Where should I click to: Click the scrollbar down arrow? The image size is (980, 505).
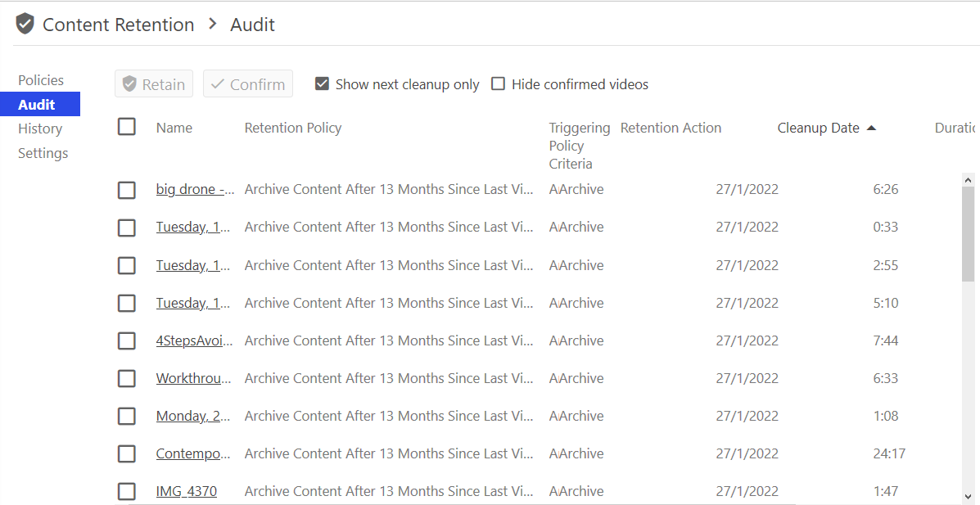(x=968, y=496)
